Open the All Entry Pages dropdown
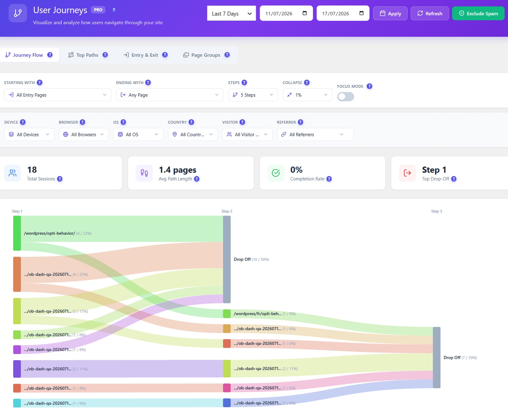The image size is (508, 420). [x=58, y=95]
